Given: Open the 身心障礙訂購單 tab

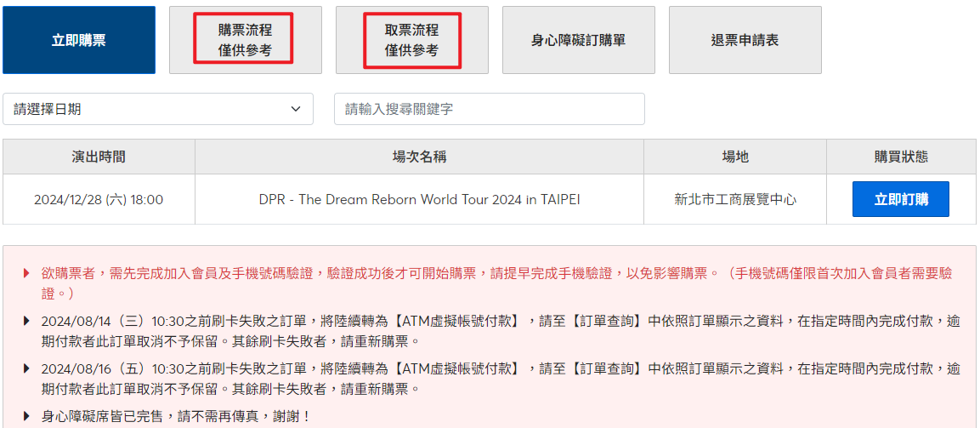Looking at the screenshot, I should (579, 40).
